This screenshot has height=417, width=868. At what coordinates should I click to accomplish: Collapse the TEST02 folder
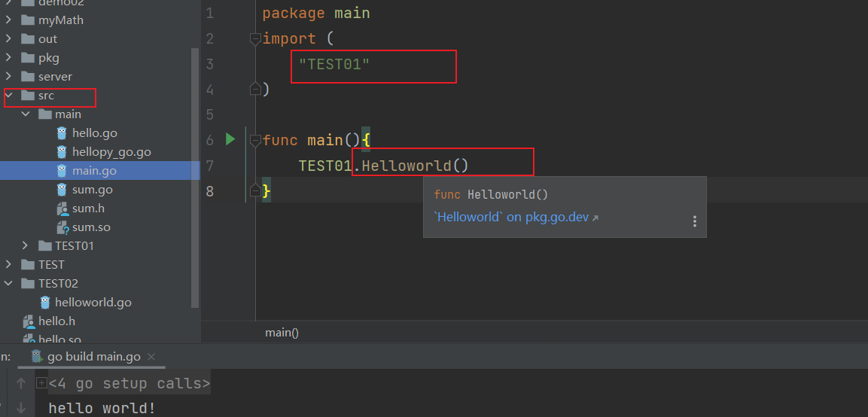pyautogui.click(x=9, y=283)
